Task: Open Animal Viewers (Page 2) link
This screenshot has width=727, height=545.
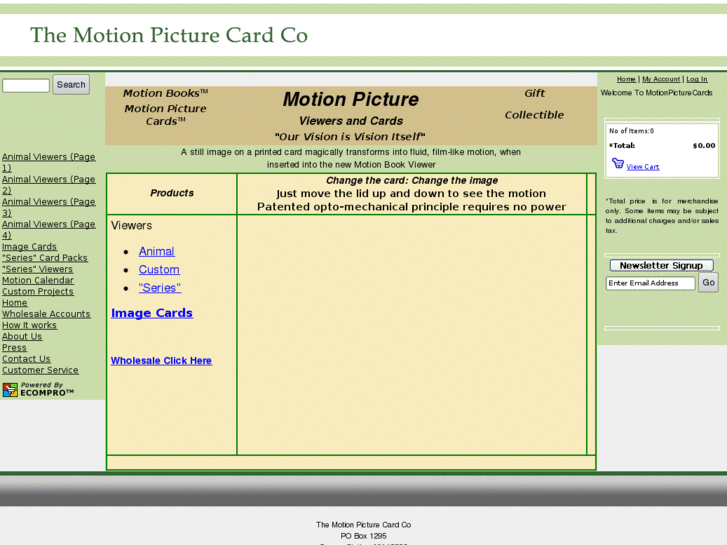Action: tap(48, 185)
